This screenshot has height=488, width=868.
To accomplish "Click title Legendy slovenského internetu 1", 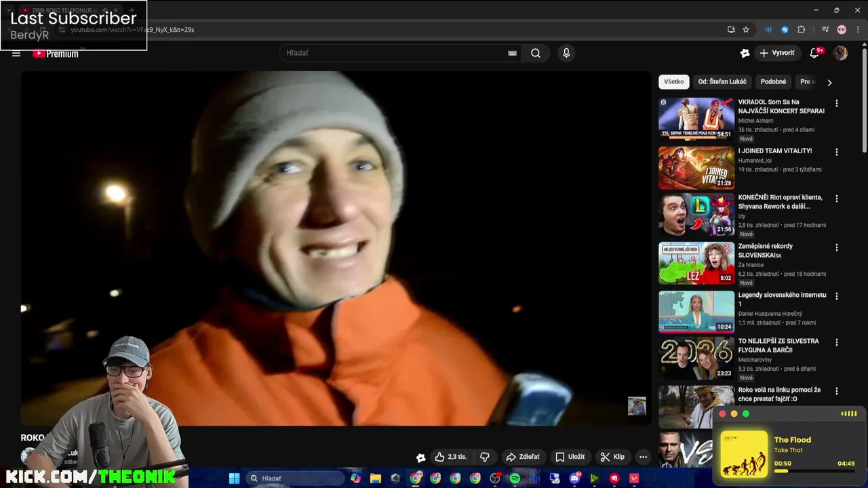I will (x=782, y=300).
